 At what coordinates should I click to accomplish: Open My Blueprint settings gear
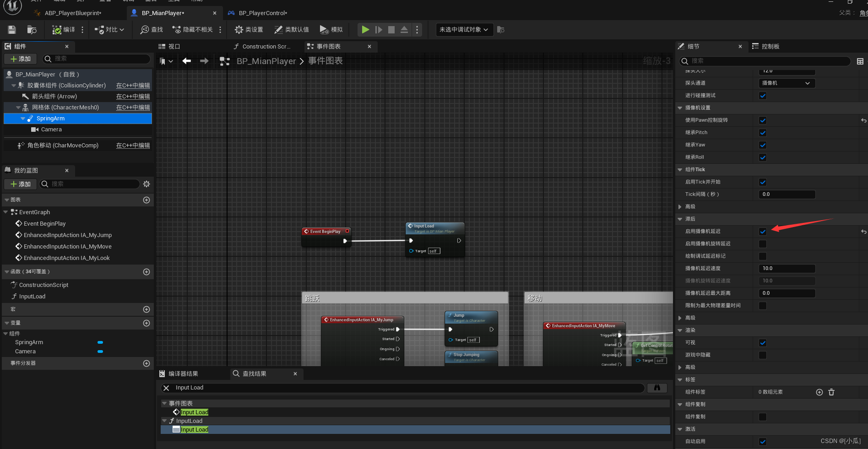[146, 184]
